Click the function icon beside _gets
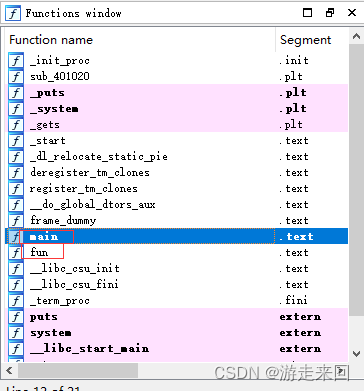 pos(16,125)
